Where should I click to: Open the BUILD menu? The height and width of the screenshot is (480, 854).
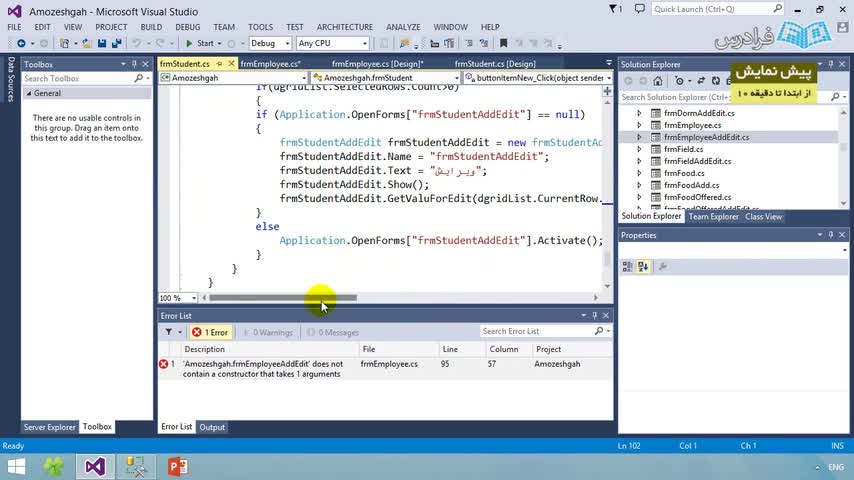pos(151,27)
